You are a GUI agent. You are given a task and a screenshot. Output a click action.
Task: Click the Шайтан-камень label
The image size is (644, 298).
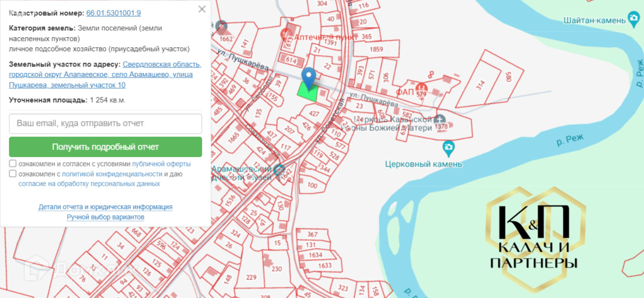coord(594,20)
